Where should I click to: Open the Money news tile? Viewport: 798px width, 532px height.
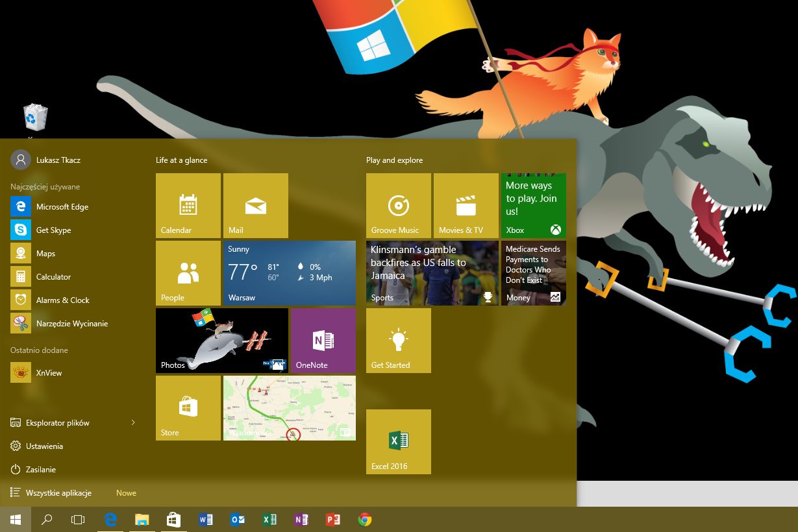click(x=534, y=273)
